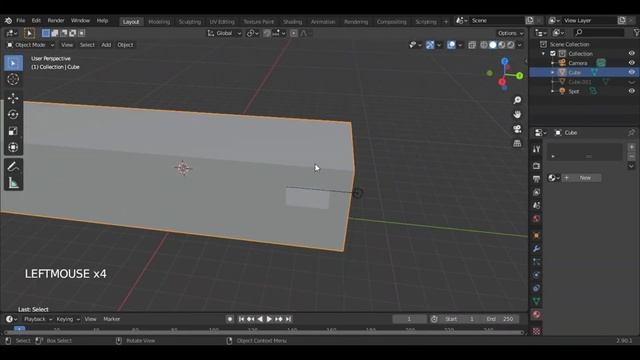
Task: Open the Object Mode dropdown
Action: pos(31,45)
